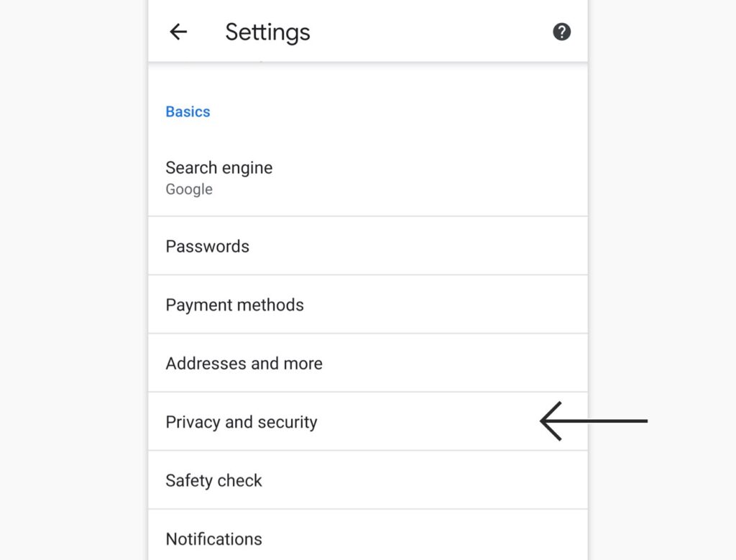Open Notifications settings
The width and height of the screenshot is (736, 560).
213,538
